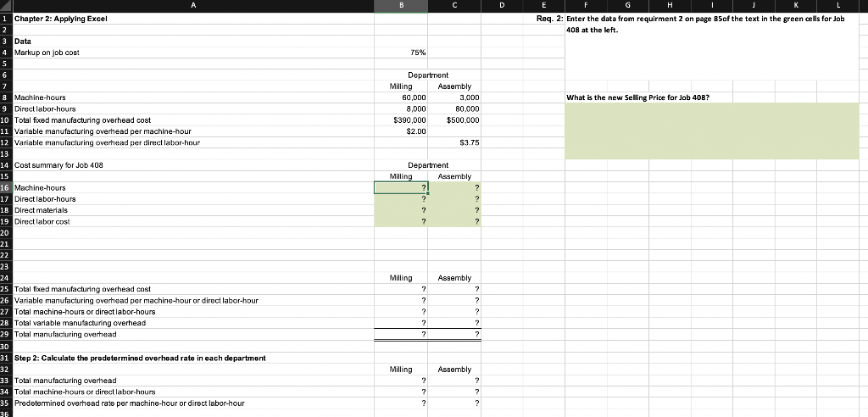Select column H header

pyautogui.click(x=670, y=6)
